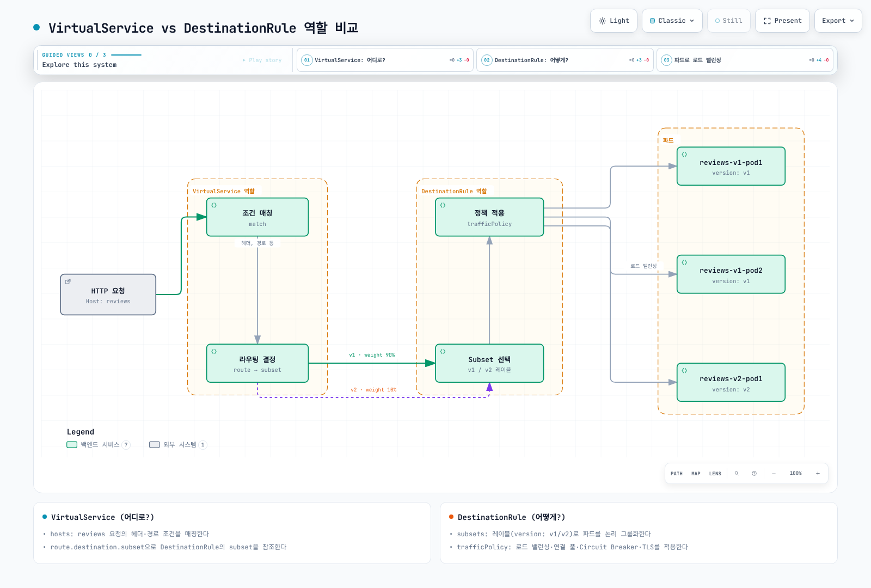The image size is (871, 588).
Task: Click external-link icon on HTTP 요청 node
Action: [68, 281]
